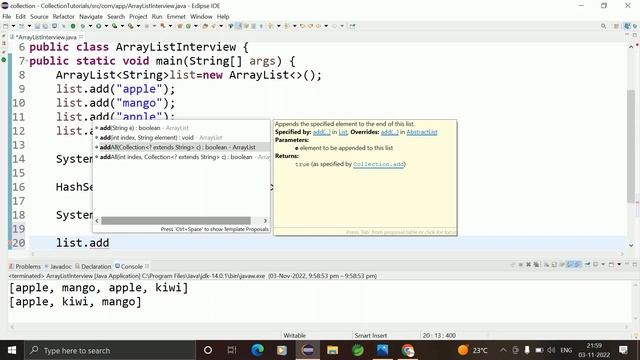Click the Coverage launch toolbar icon

click(115, 26)
